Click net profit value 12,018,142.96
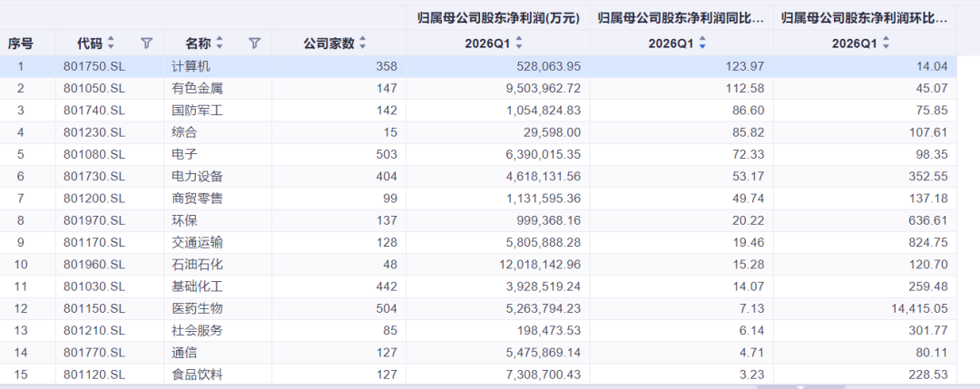 click(540, 265)
